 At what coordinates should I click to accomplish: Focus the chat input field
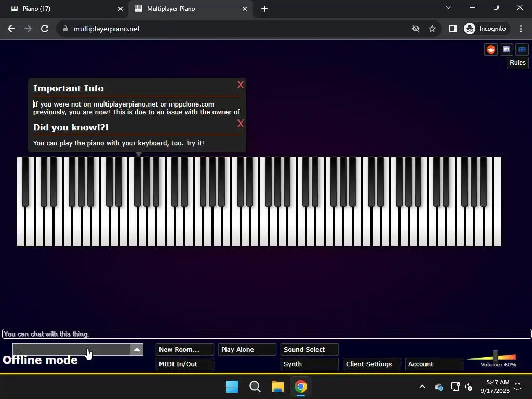click(x=267, y=334)
